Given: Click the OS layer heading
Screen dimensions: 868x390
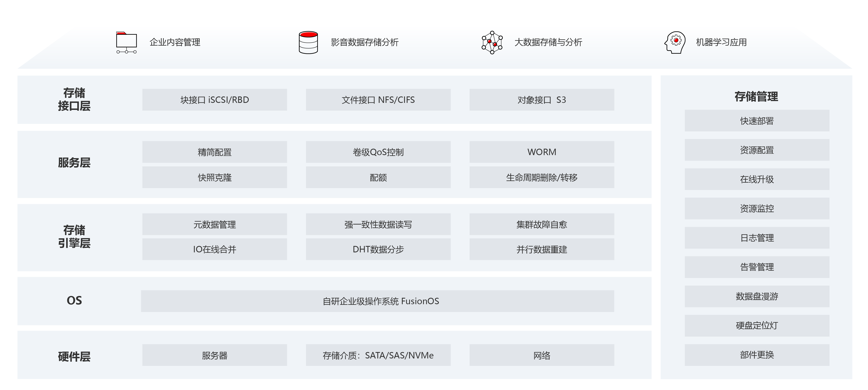Looking at the screenshot, I should coord(74,300).
